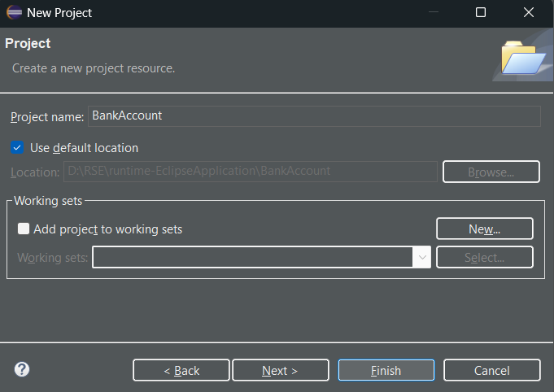Proceed with the Next > button
Screen dimensions: 554x392
click(x=281, y=370)
